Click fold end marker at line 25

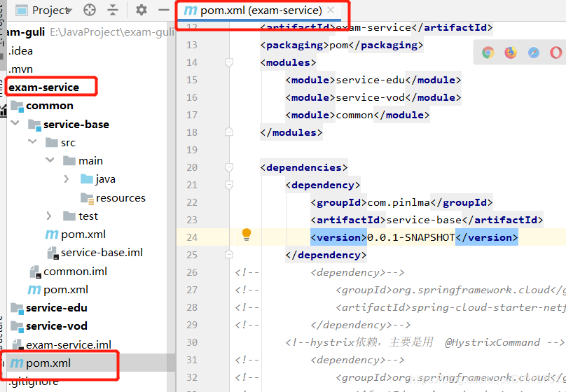[229, 255]
